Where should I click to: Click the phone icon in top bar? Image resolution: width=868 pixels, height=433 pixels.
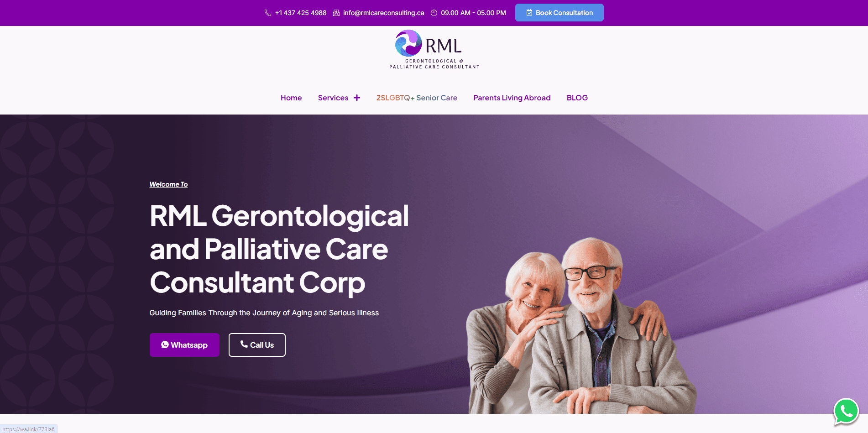268,13
